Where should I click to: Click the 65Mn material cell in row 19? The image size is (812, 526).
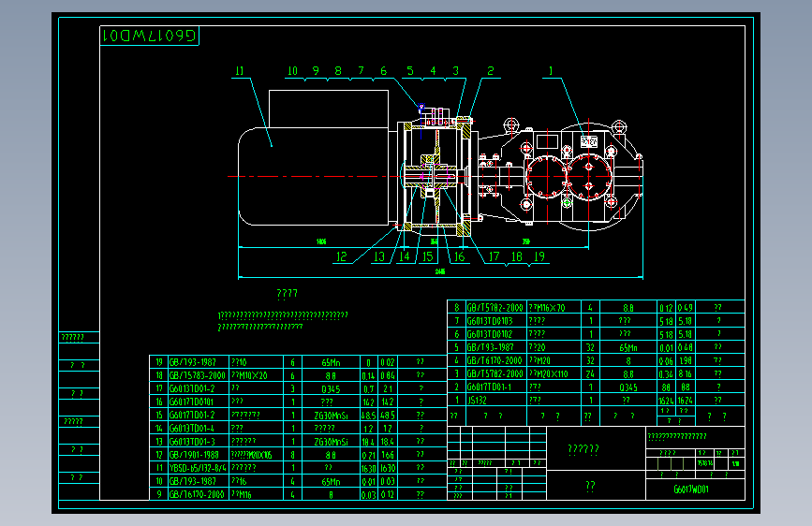pos(331,362)
